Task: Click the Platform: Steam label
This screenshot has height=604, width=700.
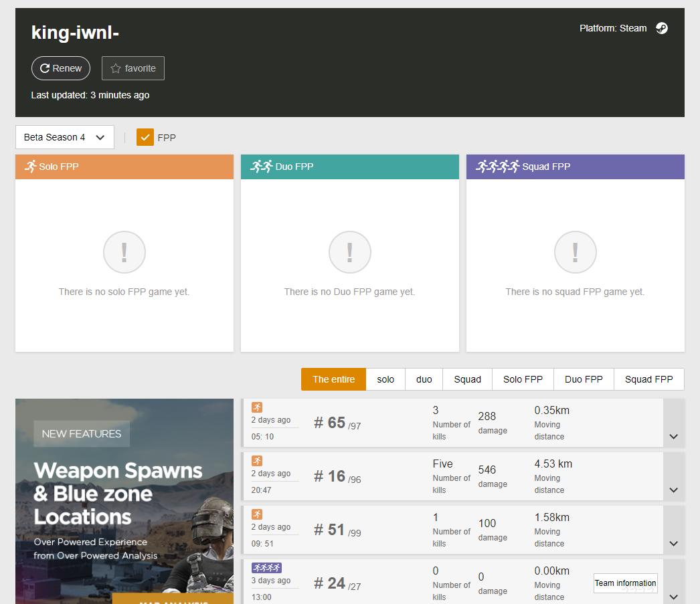Action: tap(613, 28)
